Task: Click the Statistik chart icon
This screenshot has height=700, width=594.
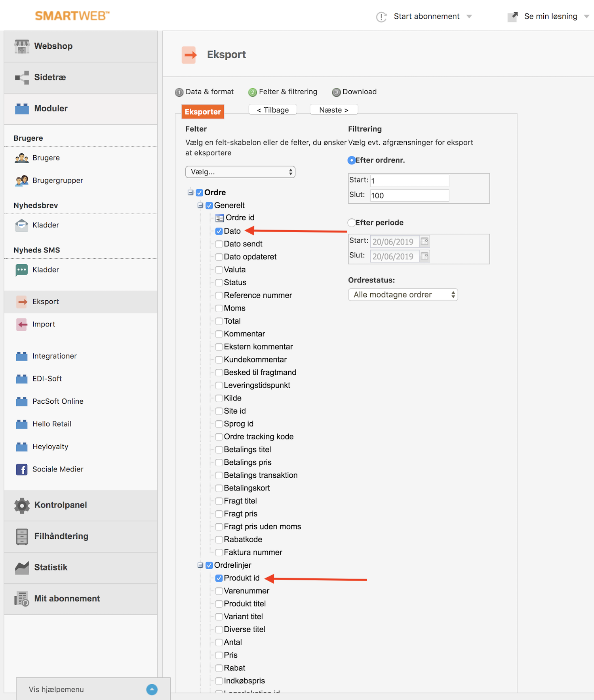Action: 22,568
